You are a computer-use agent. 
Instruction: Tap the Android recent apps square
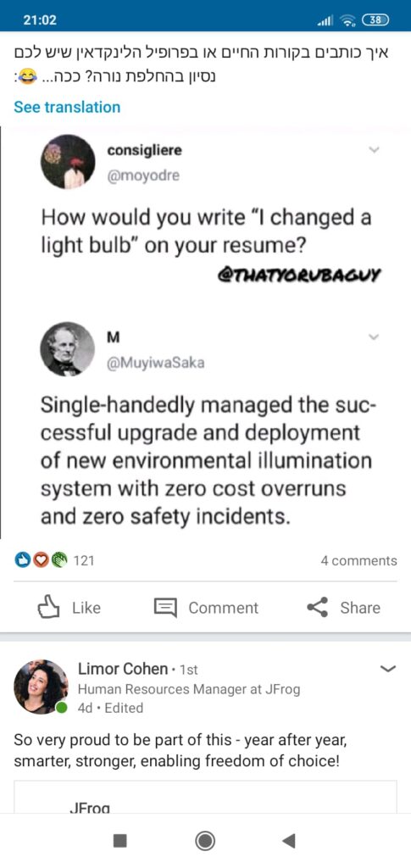[120, 841]
